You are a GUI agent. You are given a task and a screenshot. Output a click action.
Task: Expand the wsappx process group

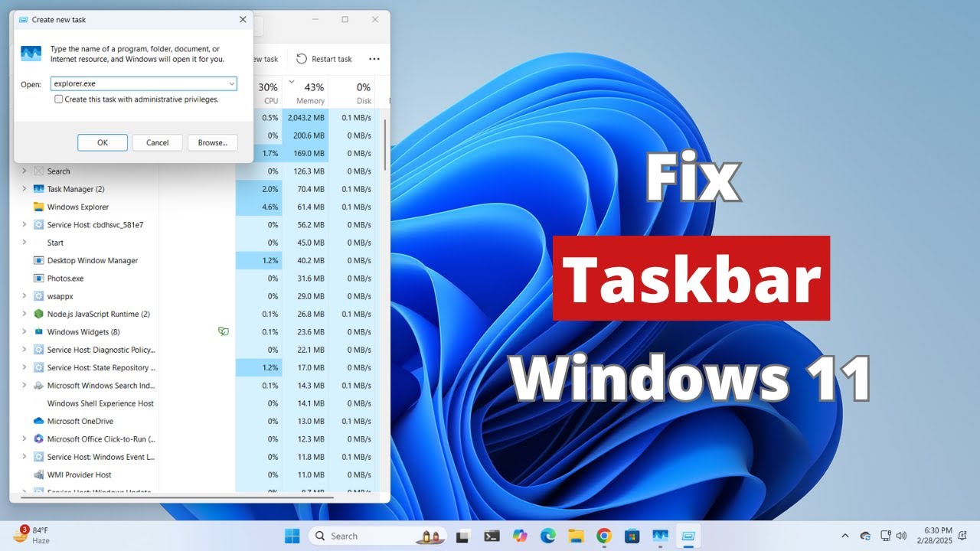pyautogui.click(x=24, y=296)
